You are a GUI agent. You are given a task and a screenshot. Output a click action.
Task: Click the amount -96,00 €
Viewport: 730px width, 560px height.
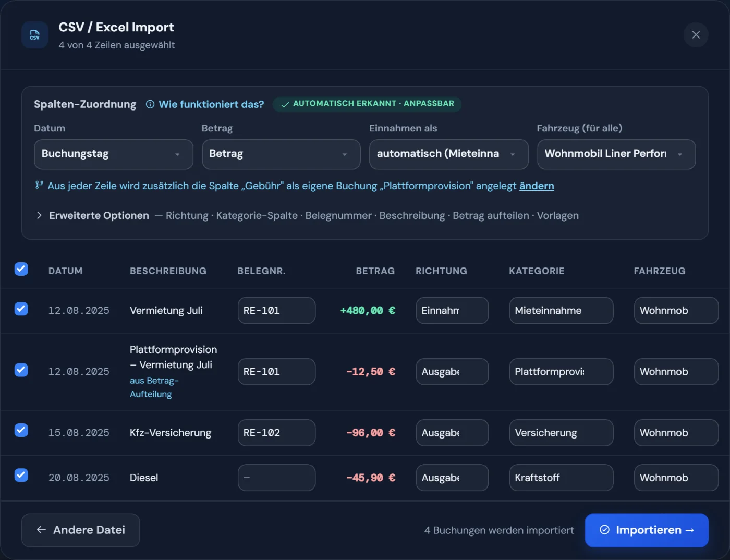click(371, 433)
